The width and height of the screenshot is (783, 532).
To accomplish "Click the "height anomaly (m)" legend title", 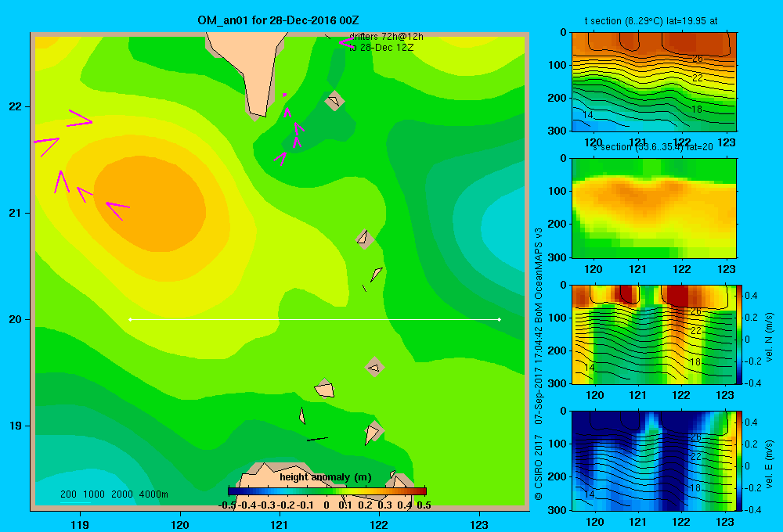I will (x=326, y=477).
